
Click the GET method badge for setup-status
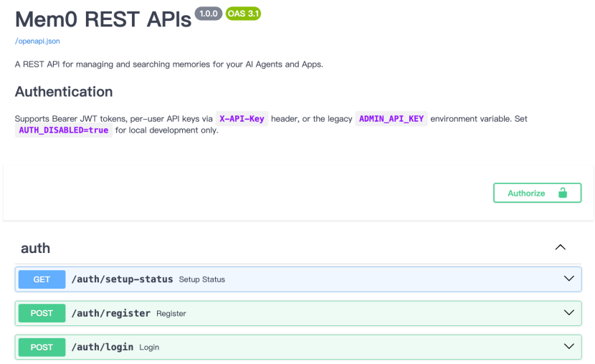click(42, 279)
